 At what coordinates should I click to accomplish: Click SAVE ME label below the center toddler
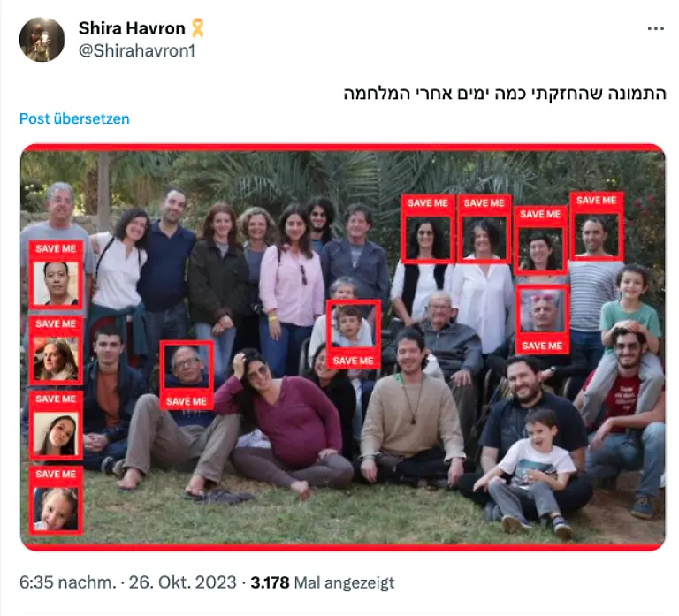coord(353,361)
